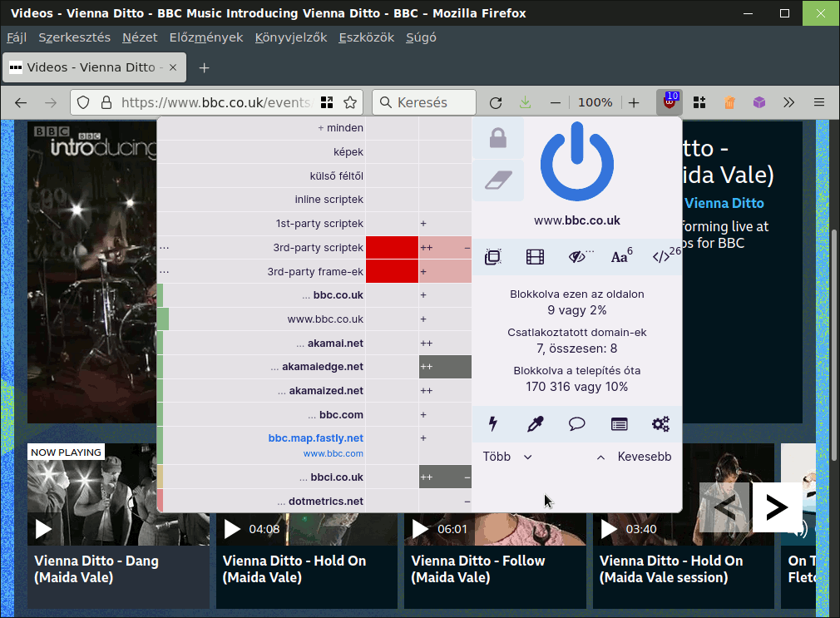
Task: Open the Előzmények menu
Action: tap(206, 37)
